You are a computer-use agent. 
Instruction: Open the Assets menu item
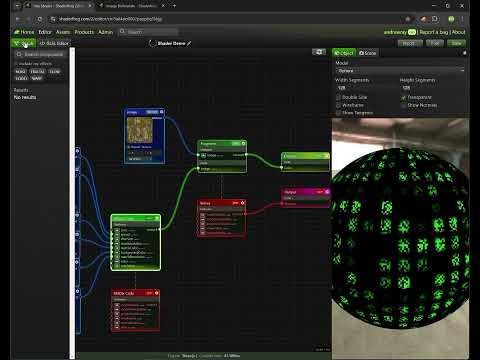pos(63,32)
